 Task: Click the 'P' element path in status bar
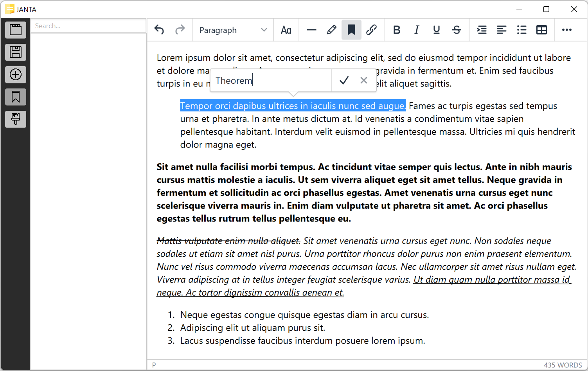[x=154, y=365]
